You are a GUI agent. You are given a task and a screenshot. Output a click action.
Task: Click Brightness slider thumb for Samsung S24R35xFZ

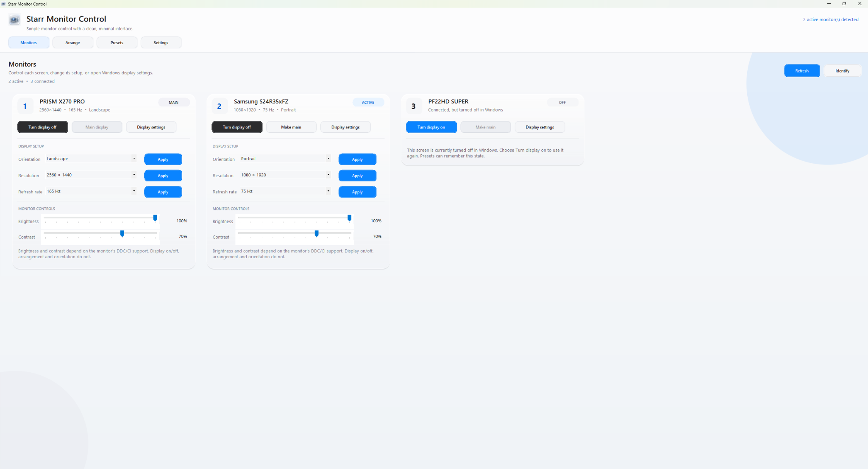(349, 218)
